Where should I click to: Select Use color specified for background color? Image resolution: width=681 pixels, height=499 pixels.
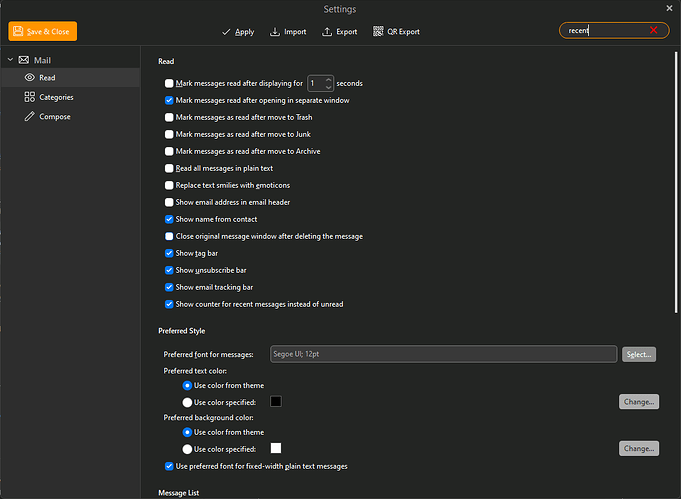click(x=187, y=449)
